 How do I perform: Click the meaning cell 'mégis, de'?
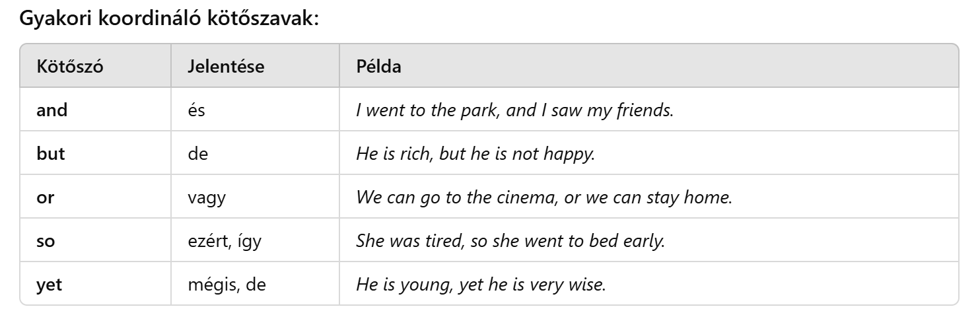[227, 285]
